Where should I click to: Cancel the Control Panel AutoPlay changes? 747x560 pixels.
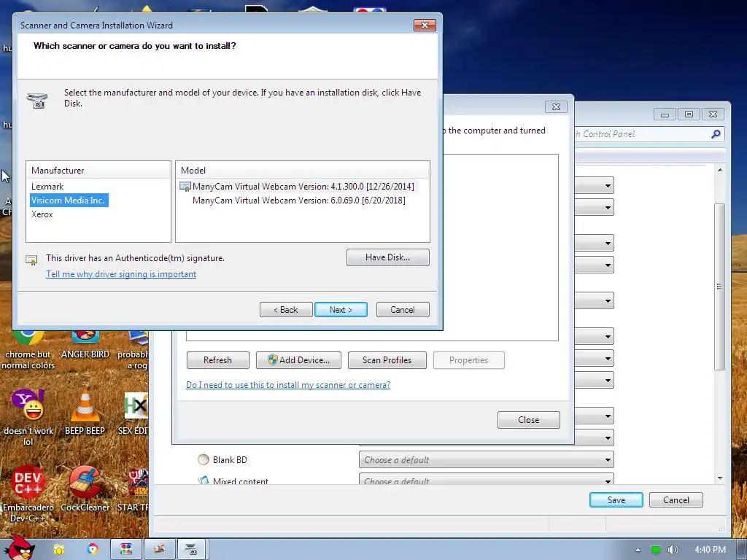click(676, 500)
